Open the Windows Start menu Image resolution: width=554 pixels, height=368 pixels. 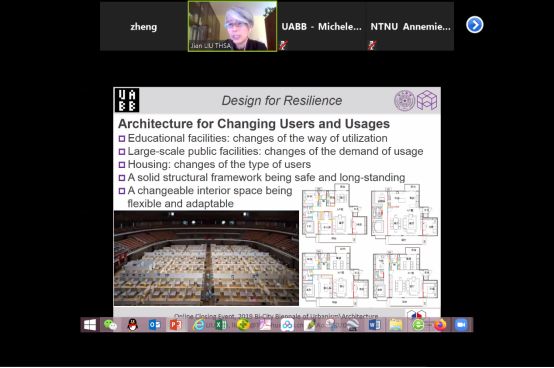(x=90, y=325)
